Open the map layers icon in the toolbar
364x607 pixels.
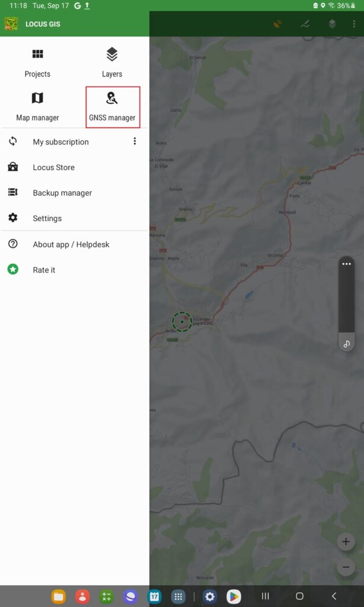[332, 24]
